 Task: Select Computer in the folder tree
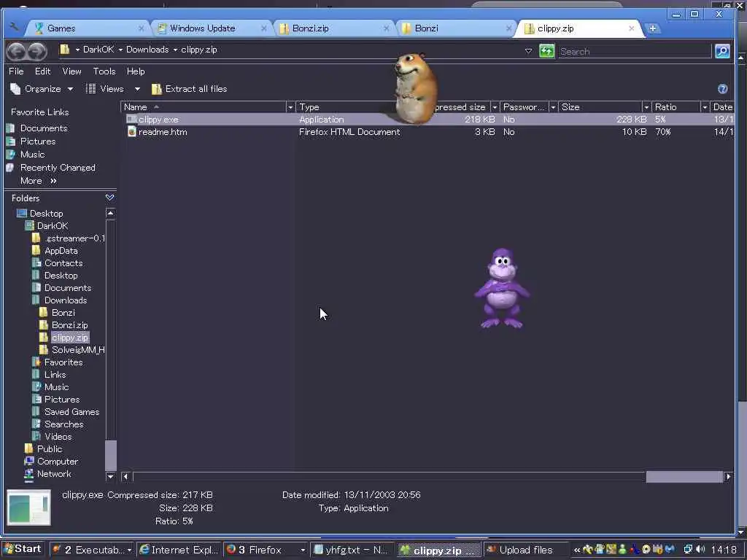click(x=57, y=462)
